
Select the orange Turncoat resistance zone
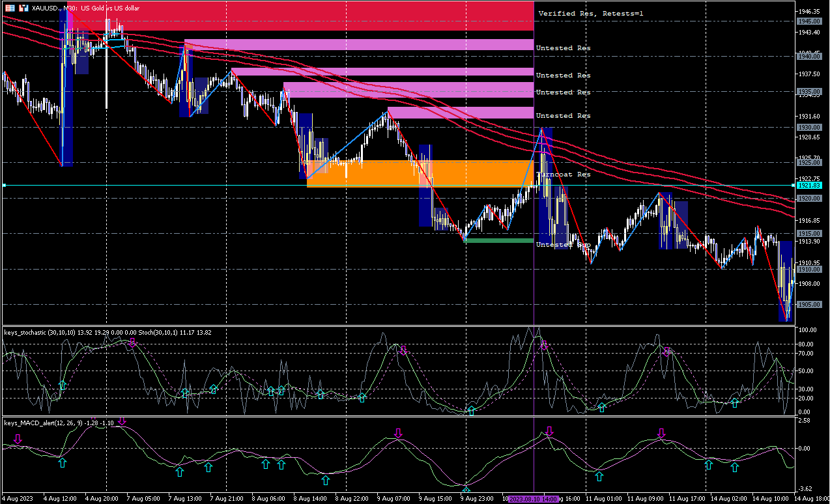click(x=420, y=173)
